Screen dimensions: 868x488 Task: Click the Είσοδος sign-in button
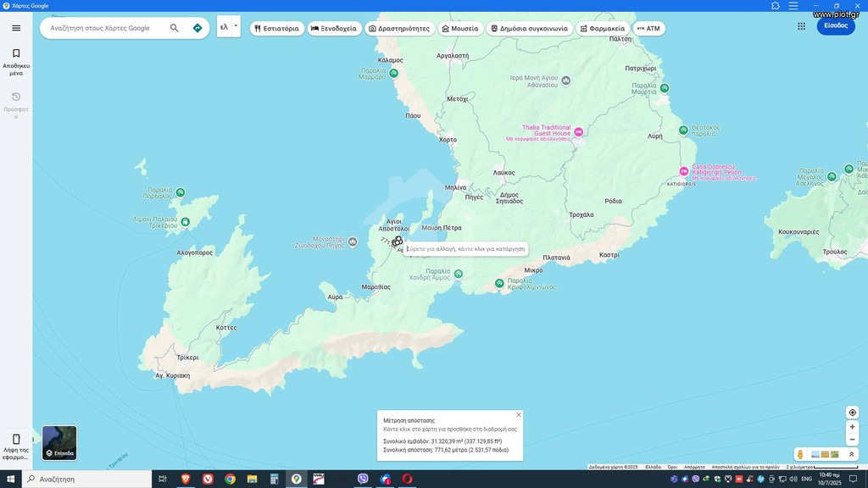pos(836,25)
